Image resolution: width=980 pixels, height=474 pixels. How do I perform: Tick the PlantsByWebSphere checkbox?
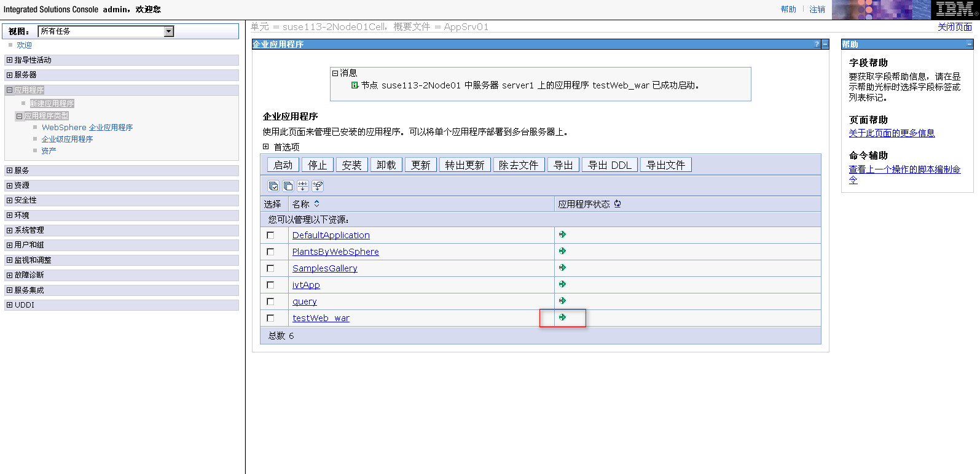[270, 252]
